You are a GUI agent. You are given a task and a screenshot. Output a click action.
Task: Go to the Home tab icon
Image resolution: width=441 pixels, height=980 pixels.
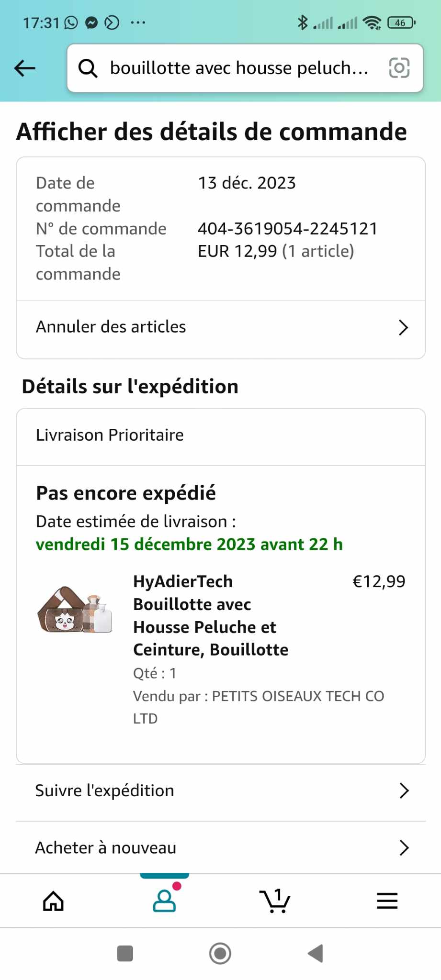click(x=53, y=902)
